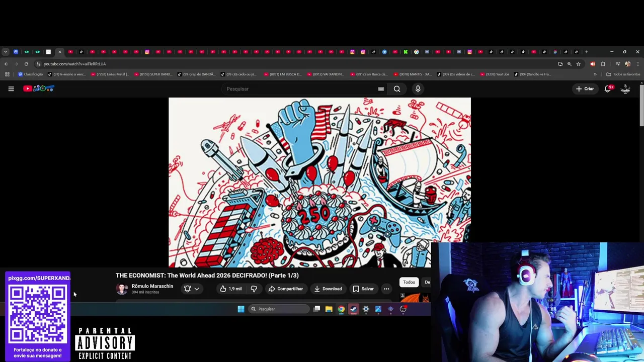The image size is (644, 362).
Task: Close the active browser tab
Action: (x=59, y=52)
